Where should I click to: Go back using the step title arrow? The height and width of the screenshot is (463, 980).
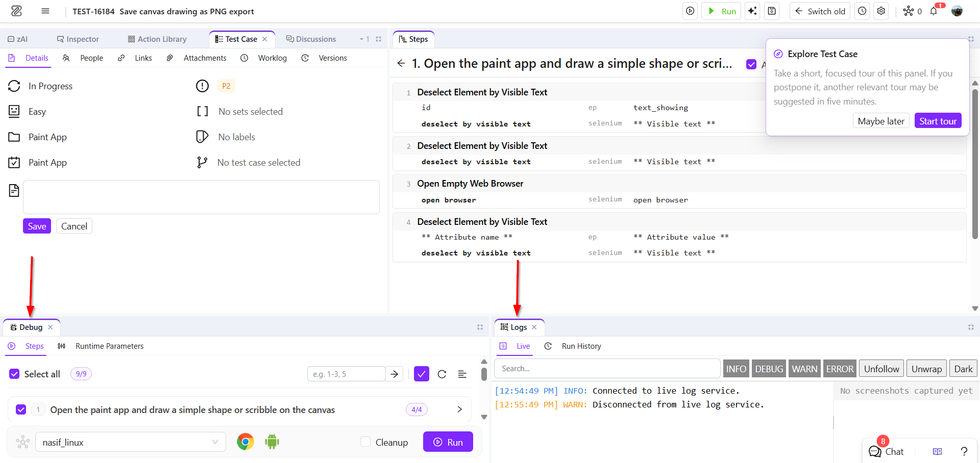[401, 63]
